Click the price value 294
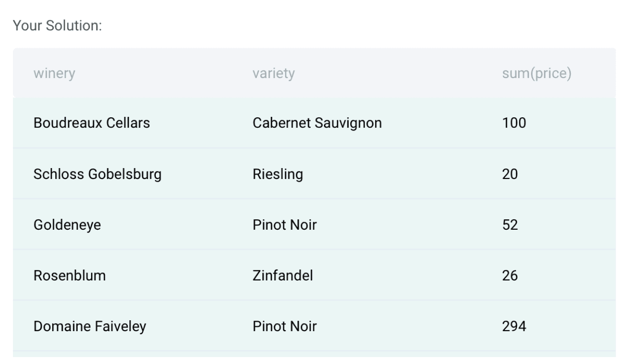This screenshot has height=364, width=621. [514, 327]
